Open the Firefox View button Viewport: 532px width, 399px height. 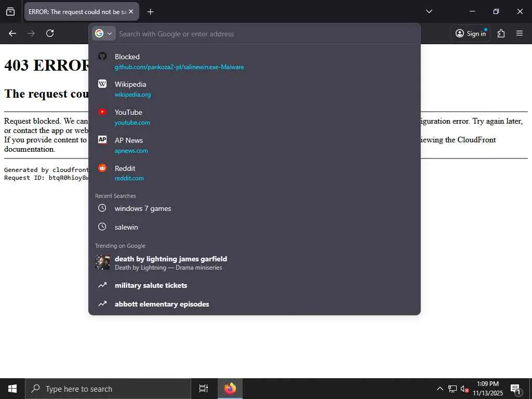coord(10,11)
